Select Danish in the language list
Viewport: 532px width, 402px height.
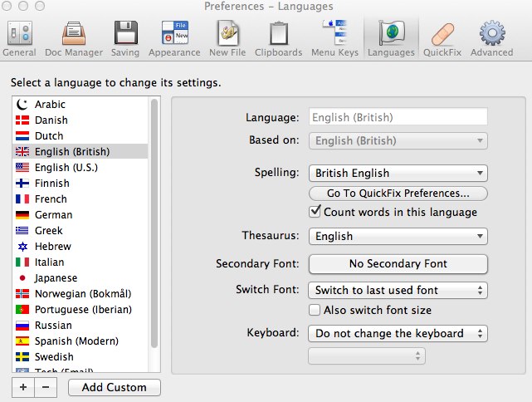tap(81, 120)
